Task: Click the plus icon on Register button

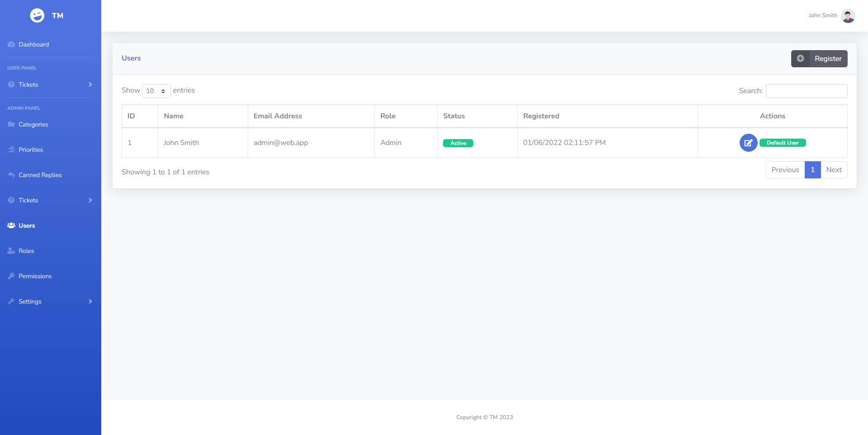Action: click(x=800, y=59)
